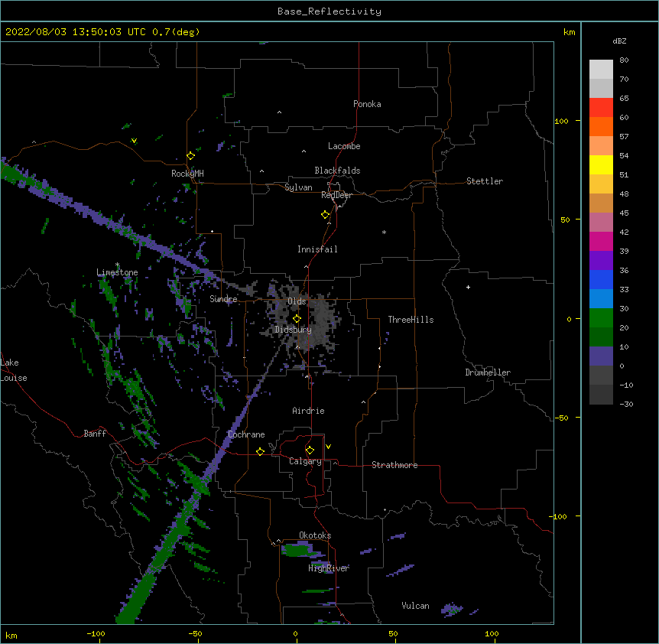
Task: Click the Sundre town label
Action: [223, 299]
